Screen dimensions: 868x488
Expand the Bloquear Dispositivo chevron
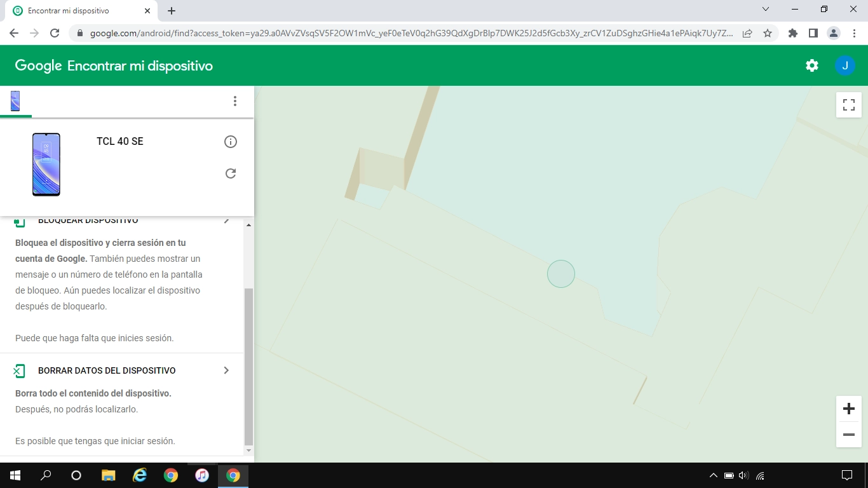[x=226, y=220]
